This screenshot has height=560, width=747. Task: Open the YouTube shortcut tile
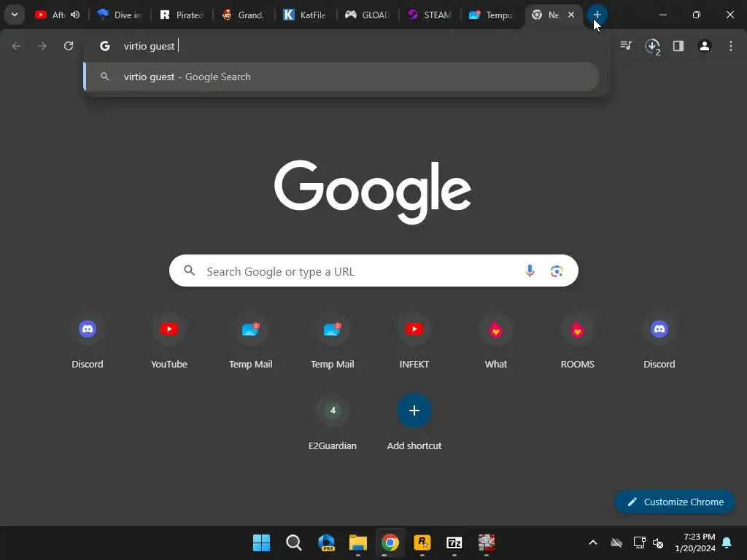tap(169, 341)
